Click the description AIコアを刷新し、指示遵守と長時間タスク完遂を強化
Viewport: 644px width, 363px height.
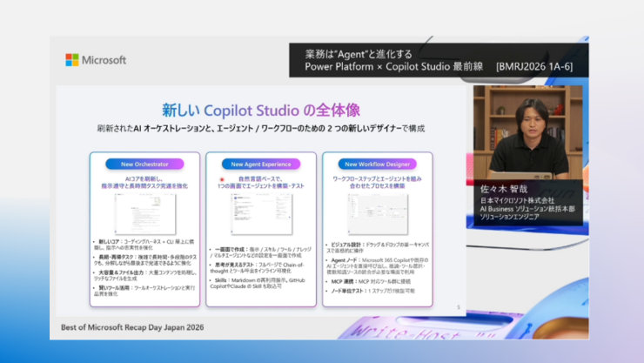[144, 182]
